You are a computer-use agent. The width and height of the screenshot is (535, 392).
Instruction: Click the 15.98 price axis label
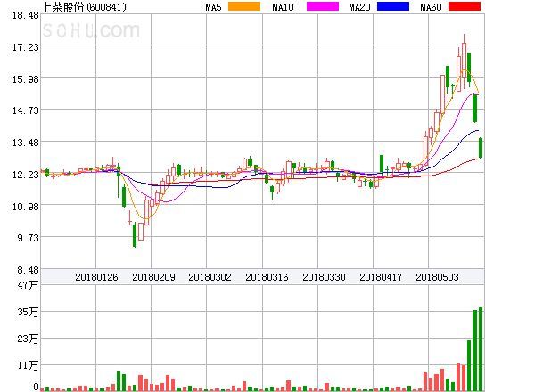pos(26,79)
